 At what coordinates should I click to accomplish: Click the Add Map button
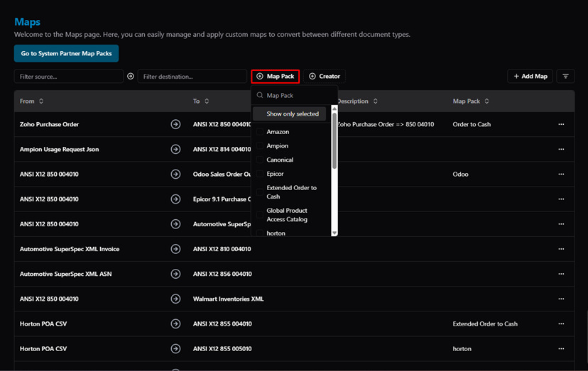530,76
